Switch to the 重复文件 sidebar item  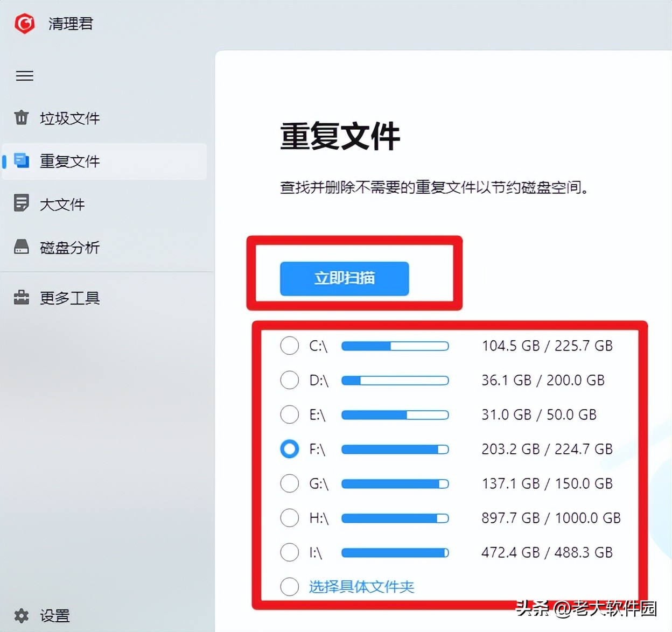click(70, 161)
